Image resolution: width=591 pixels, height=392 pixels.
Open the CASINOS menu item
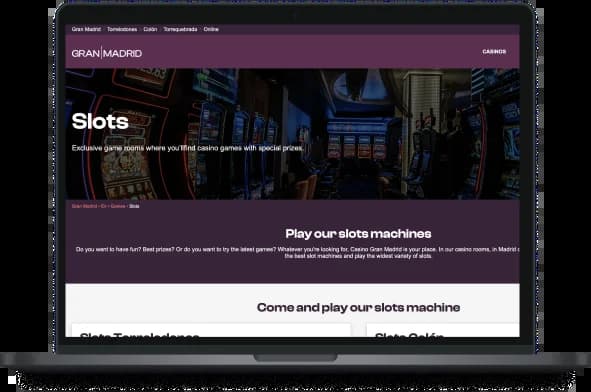(494, 52)
